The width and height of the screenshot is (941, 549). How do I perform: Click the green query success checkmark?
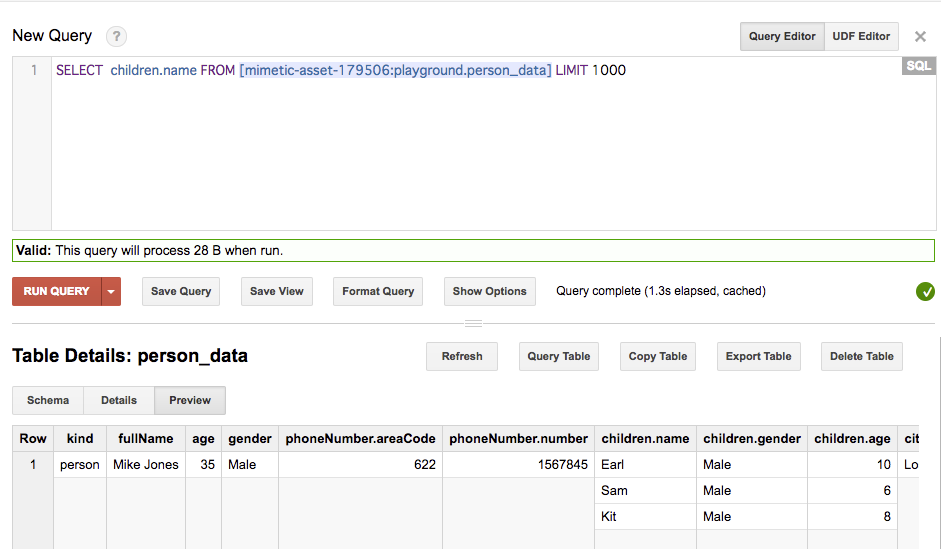(x=925, y=292)
